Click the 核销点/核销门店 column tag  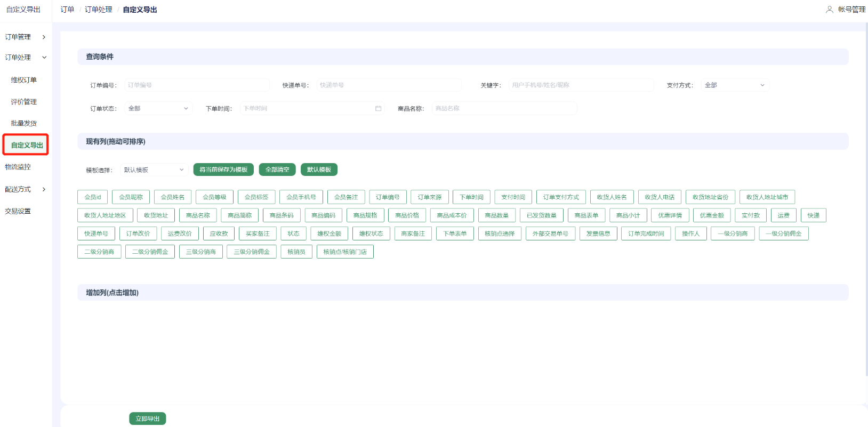tap(345, 252)
